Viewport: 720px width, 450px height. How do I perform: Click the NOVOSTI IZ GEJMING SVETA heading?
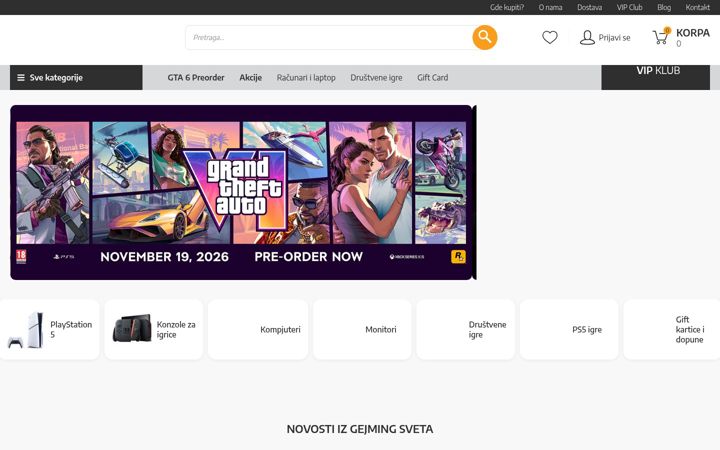pyautogui.click(x=360, y=429)
